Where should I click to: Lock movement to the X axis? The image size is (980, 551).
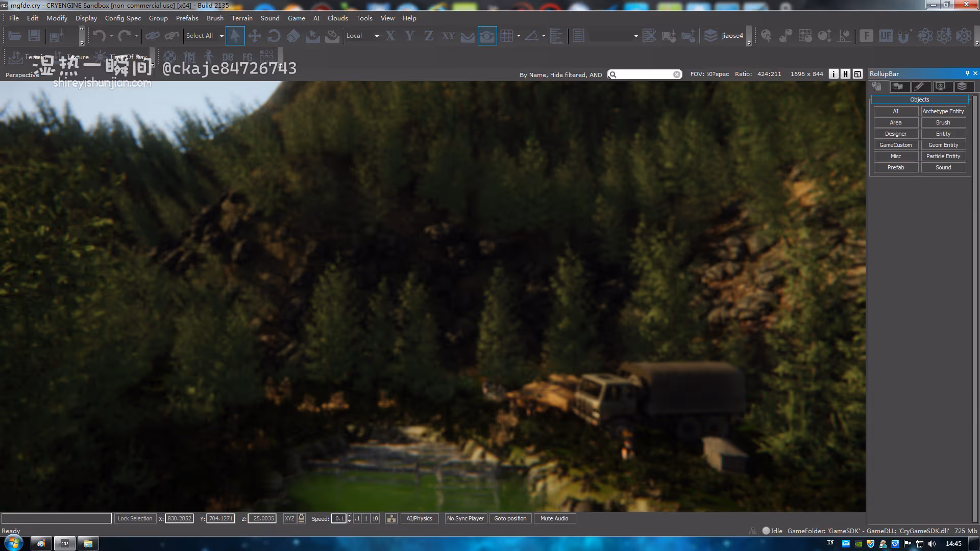click(x=390, y=36)
